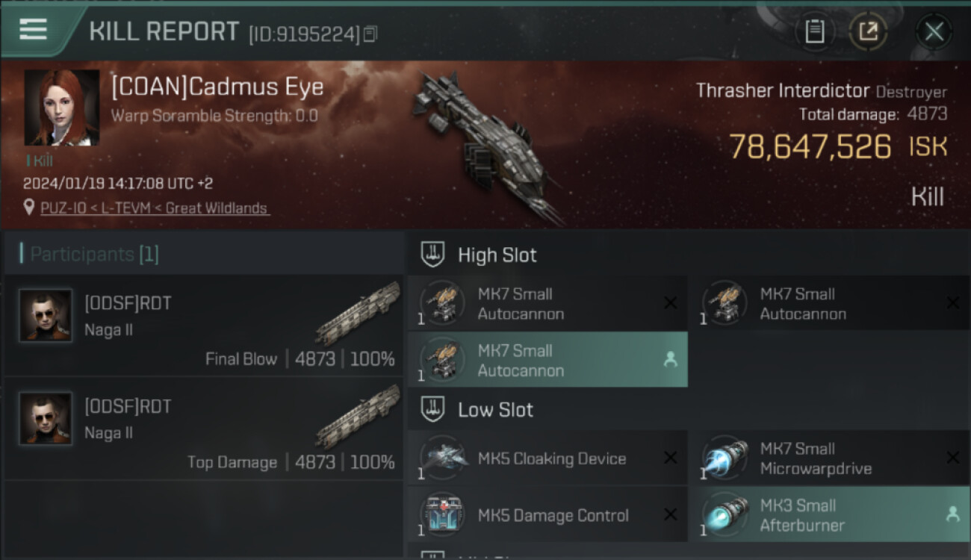
Task: Click the X on MK5 Cloaking Device
Action: 670,458
